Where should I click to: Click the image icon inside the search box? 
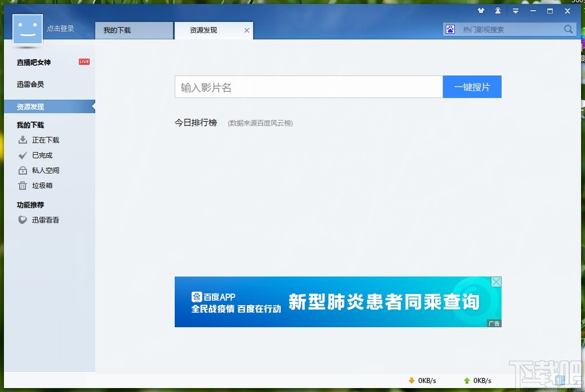pos(450,29)
